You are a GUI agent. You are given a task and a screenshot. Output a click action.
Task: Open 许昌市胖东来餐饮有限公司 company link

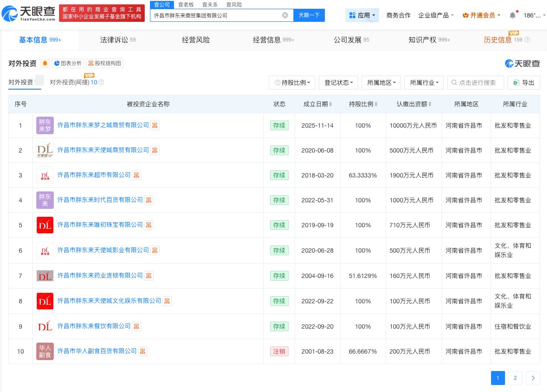(94, 326)
